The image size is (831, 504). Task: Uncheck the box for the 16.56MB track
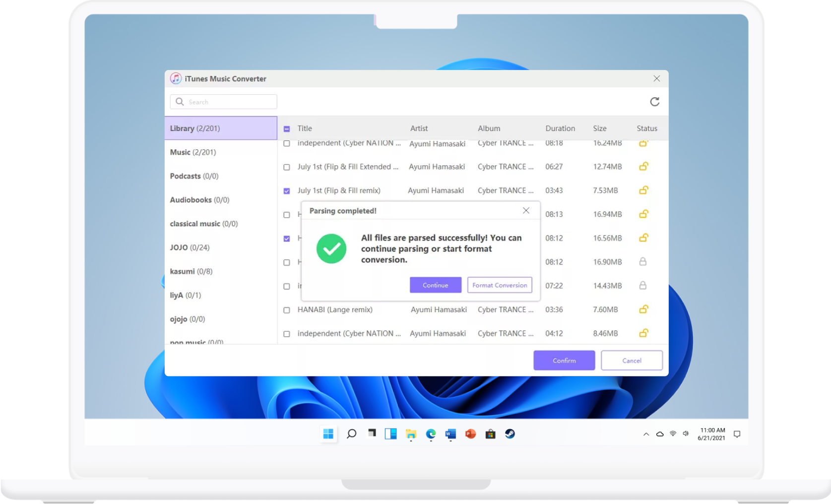coord(286,239)
